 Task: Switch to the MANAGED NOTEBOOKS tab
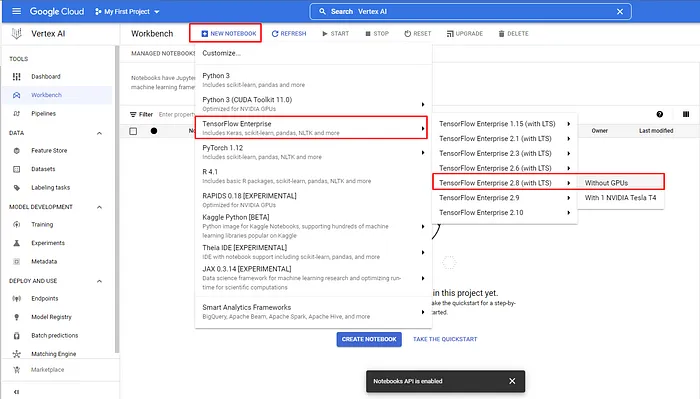click(163, 53)
